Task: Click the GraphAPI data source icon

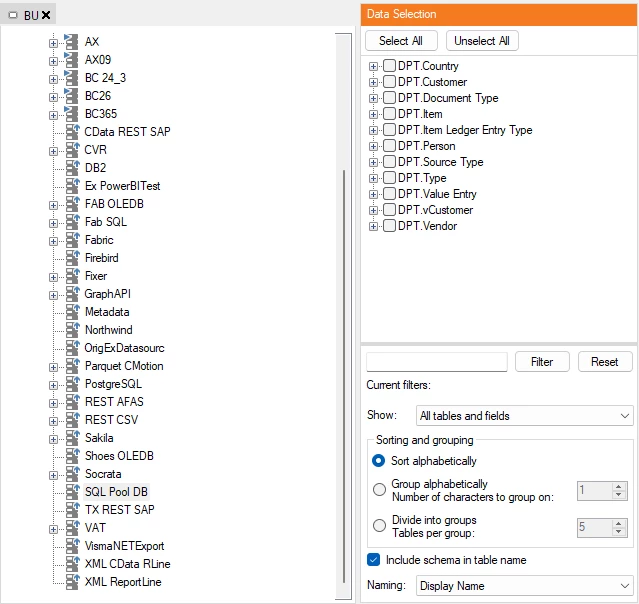Action: click(x=73, y=293)
